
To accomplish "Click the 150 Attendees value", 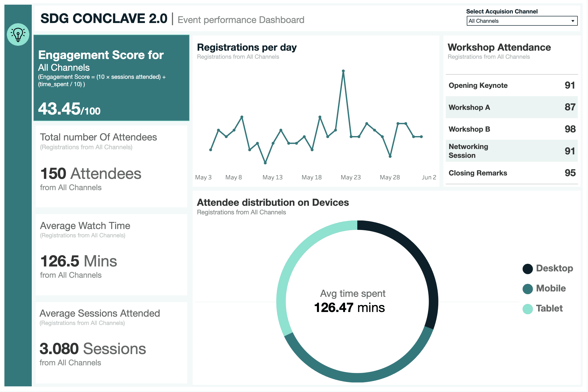I will click(91, 173).
